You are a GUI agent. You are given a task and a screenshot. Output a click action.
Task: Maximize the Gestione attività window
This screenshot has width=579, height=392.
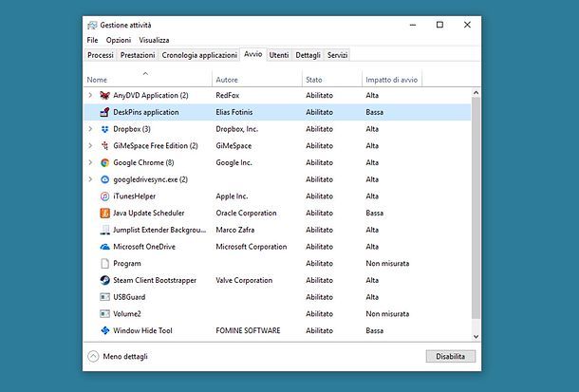439,25
